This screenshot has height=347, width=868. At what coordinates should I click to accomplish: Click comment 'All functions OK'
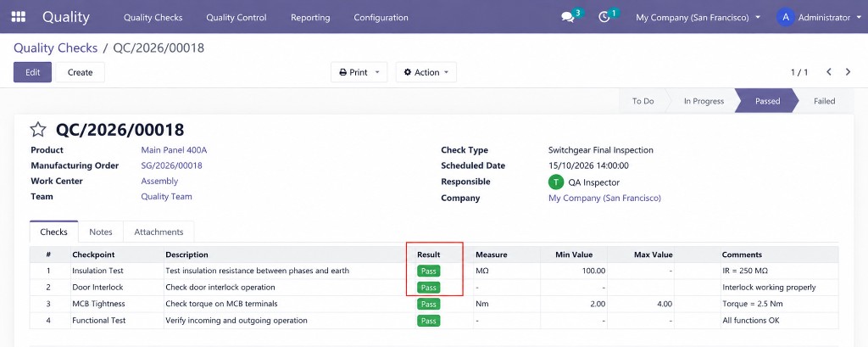pos(751,321)
